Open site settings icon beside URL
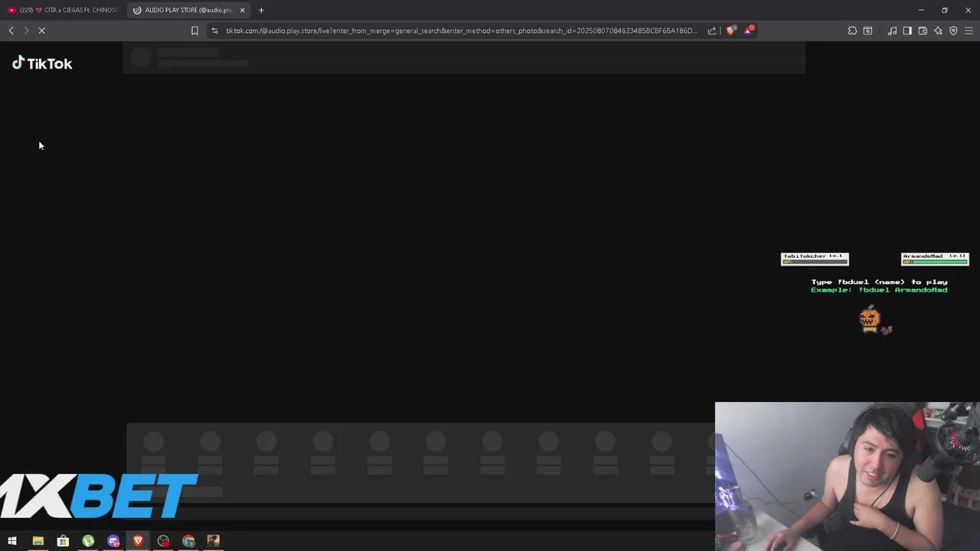Screen dimensions: 980x551 coord(214,31)
